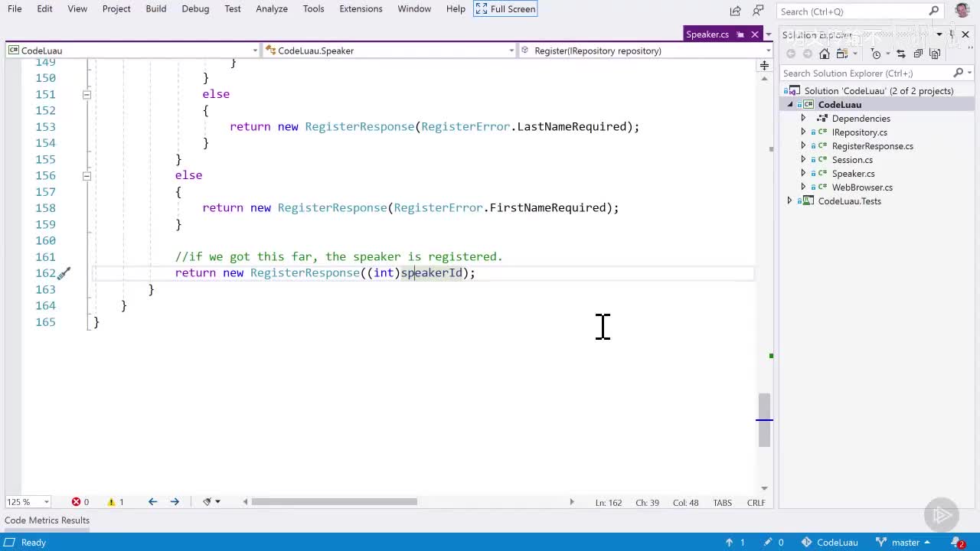Click the Solution Explorer Back arrow
This screenshot has height=551, width=980.
click(x=791, y=54)
